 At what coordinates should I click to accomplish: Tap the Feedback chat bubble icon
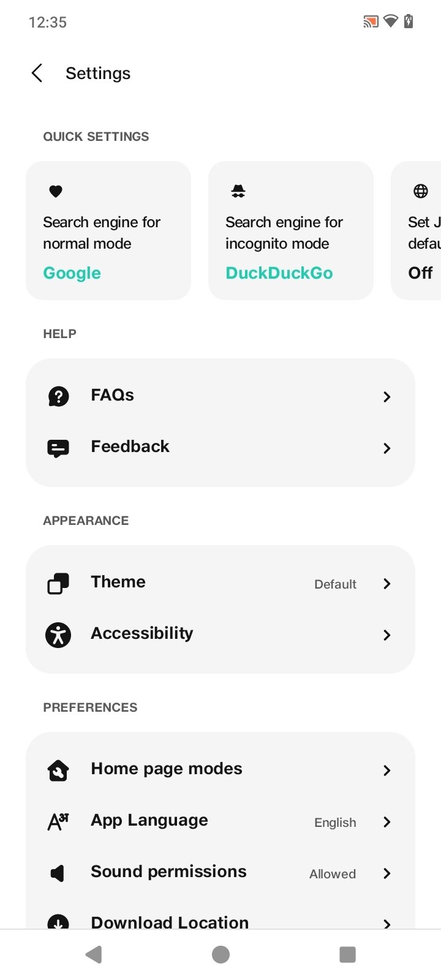tap(58, 448)
